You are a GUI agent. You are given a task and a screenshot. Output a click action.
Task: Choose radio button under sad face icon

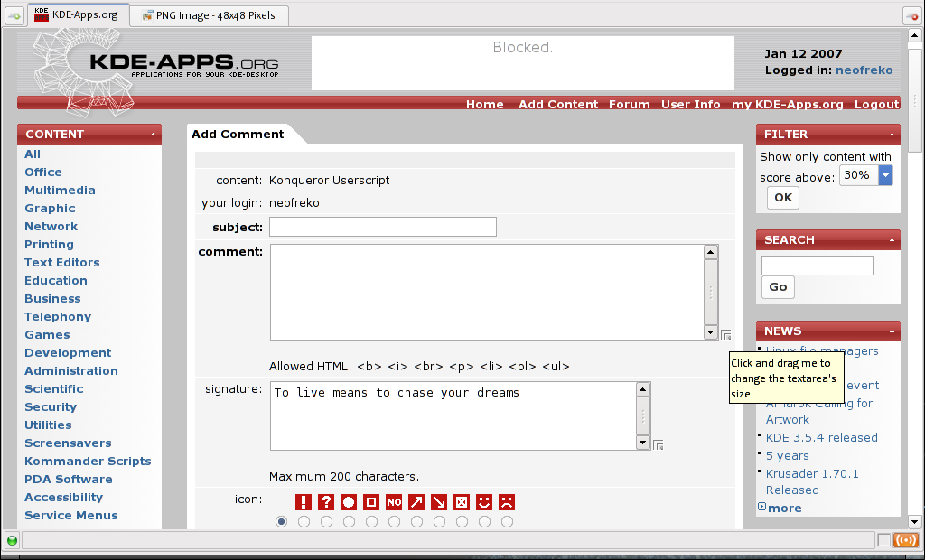[x=507, y=522]
